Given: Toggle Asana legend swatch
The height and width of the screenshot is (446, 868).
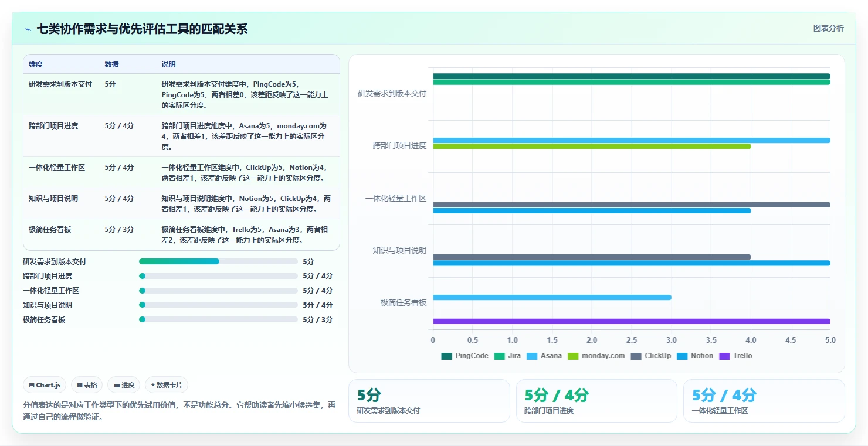Looking at the screenshot, I should [x=532, y=356].
